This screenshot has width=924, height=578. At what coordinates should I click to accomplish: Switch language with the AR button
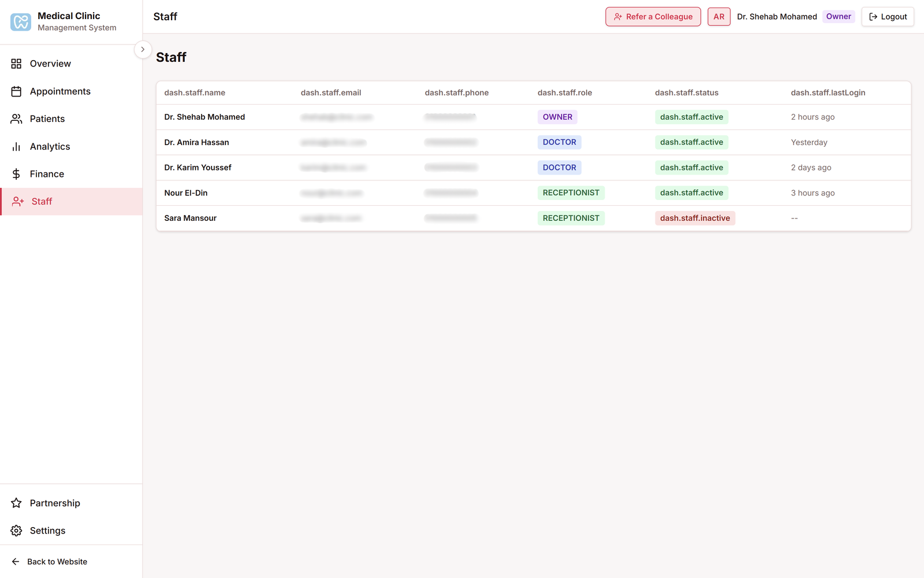click(718, 17)
